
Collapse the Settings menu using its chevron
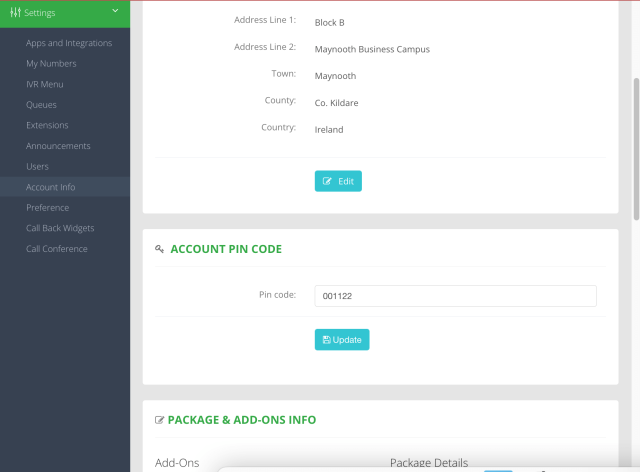pos(116,12)
